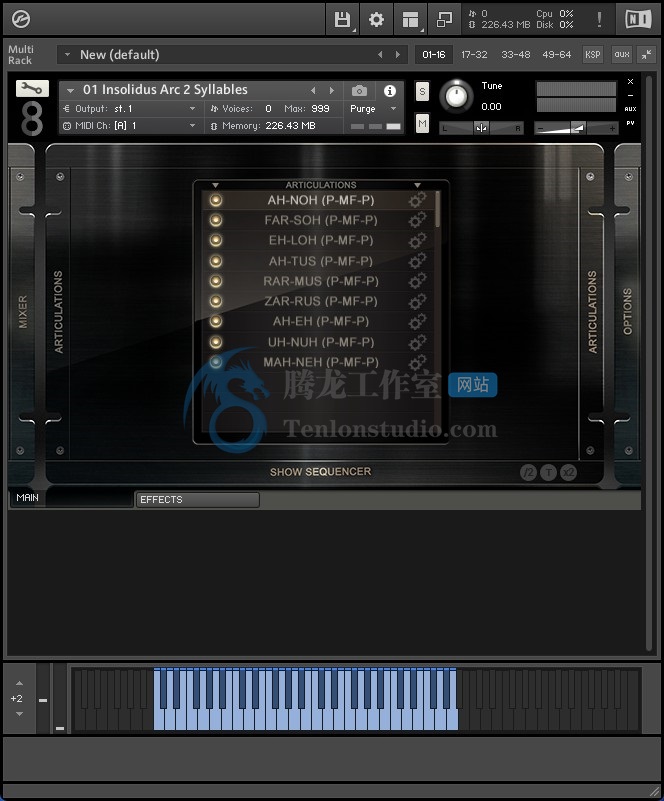
Task: Show instrument info icon
Action: tap(390, 91)
